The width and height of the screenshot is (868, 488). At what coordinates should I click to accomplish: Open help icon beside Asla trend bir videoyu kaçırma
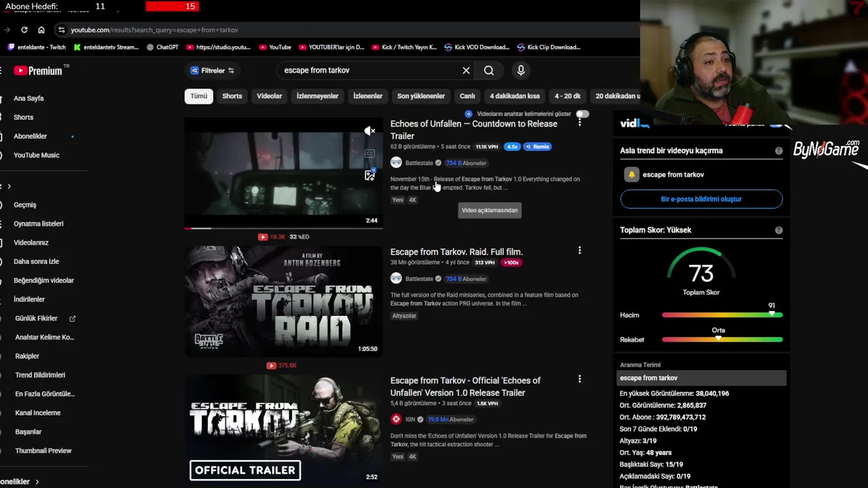(778, 151)
